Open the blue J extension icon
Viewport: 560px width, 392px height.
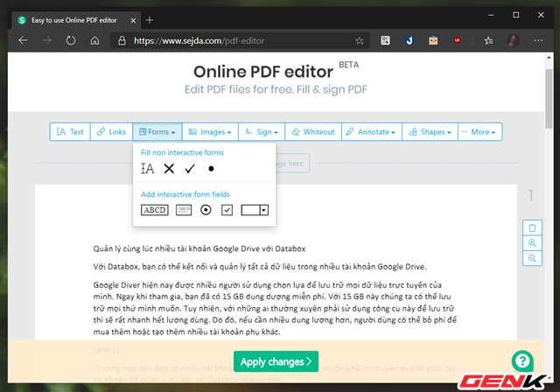[409, 40]
